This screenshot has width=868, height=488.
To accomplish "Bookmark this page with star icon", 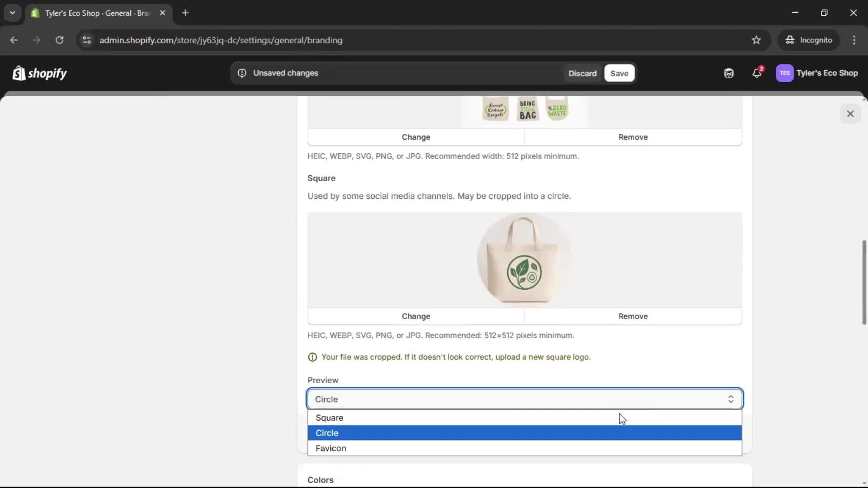I will click(x=756, y=40).
